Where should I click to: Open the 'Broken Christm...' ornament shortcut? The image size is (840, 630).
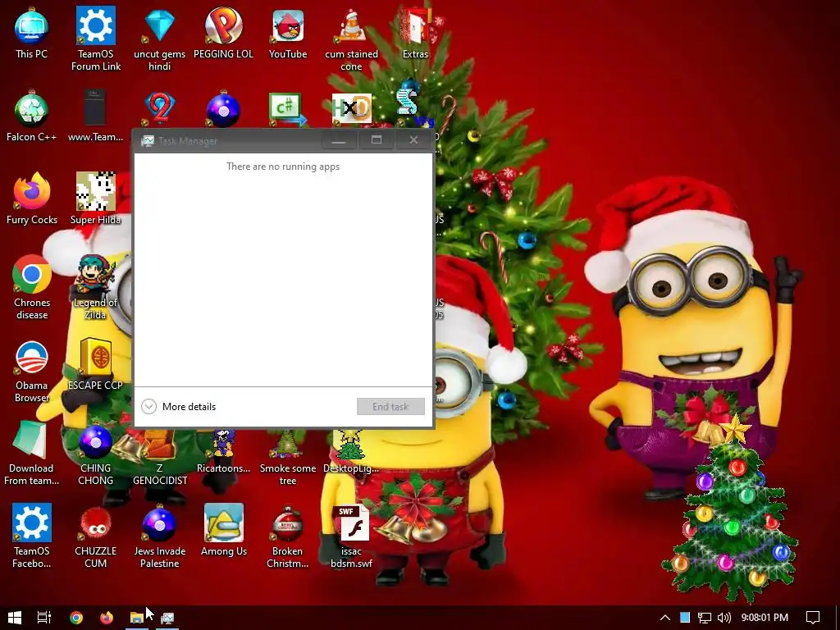pyautogui.click(x=288, y=536)
